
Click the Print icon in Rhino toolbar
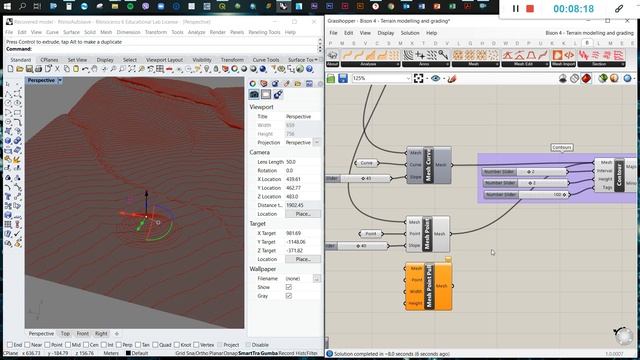[x=38, y=69]
